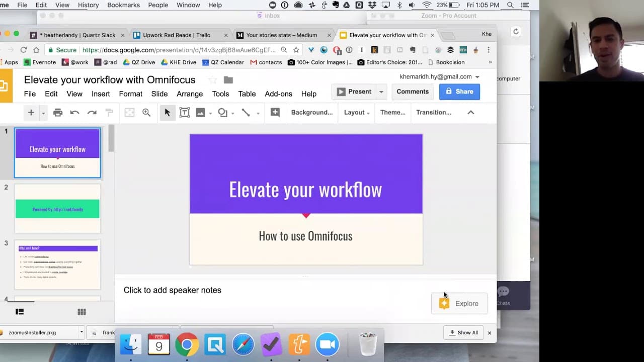Image resolution: width=644 pixels, height=362 pixels.
Task: Open Zoom app from the Dock
Action: click(x=327, y=345)
